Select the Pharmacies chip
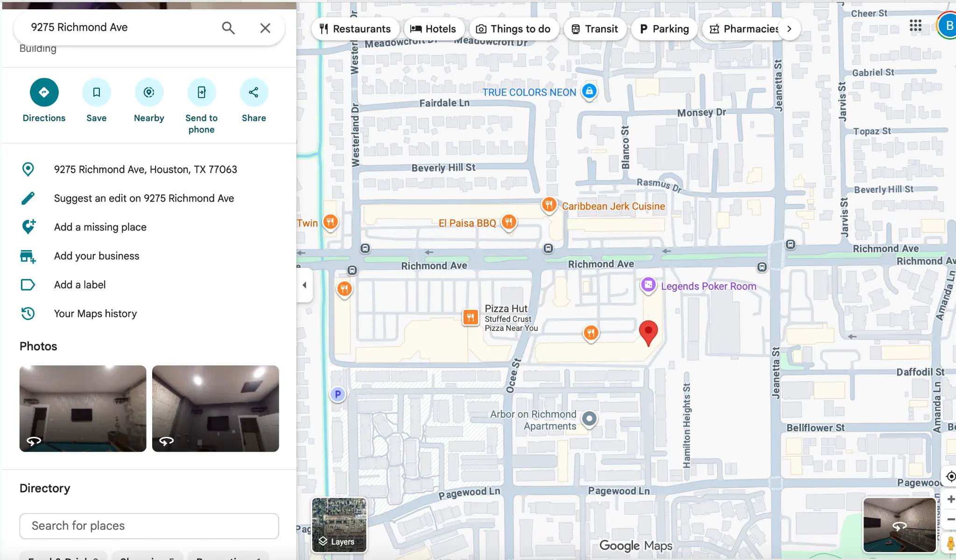 pos(744,29)
